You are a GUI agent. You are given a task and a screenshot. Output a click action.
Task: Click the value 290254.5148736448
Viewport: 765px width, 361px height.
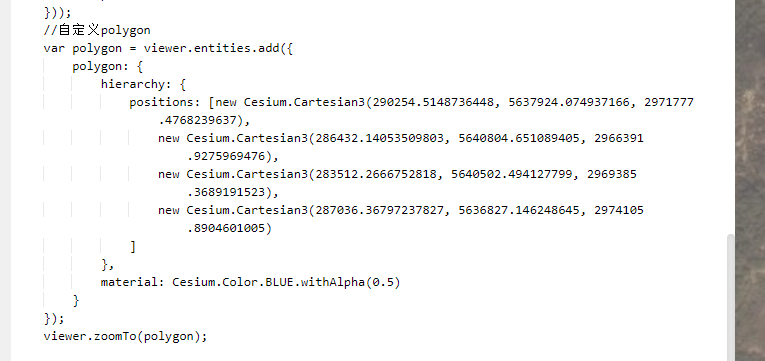tap(433, 102)
